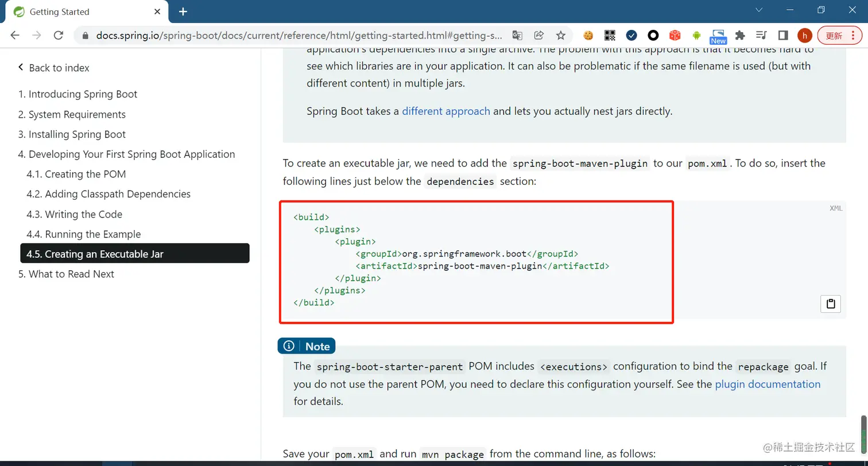View site info via the lock icon
Image resolution: width=868 pixels, height=466 pixels.
coord(86,36)
